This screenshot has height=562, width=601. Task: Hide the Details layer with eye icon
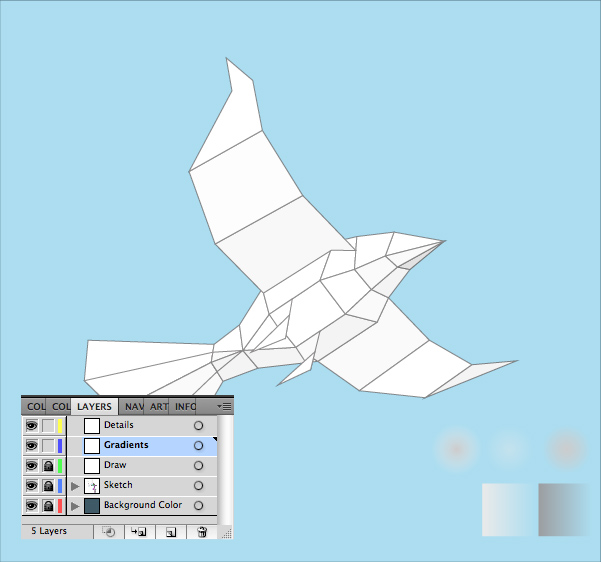click(x=31, y=425)
